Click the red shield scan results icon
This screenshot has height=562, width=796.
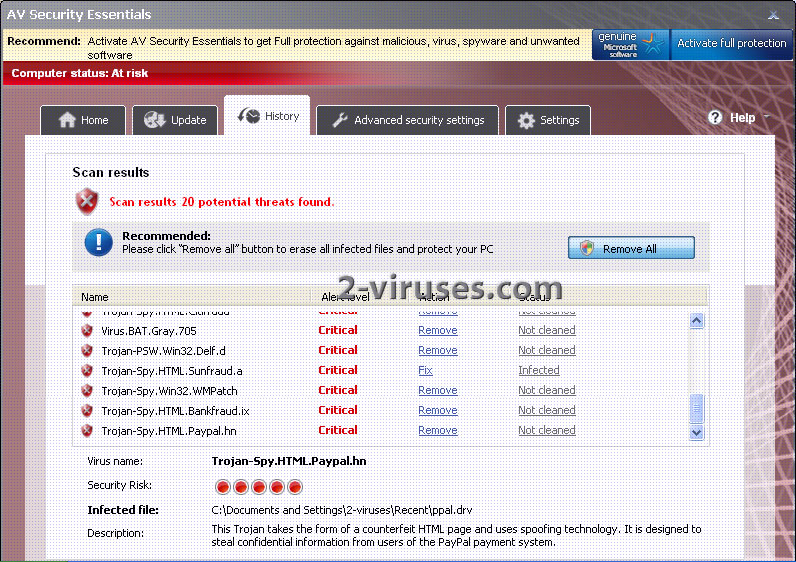[x=87, y=201]
